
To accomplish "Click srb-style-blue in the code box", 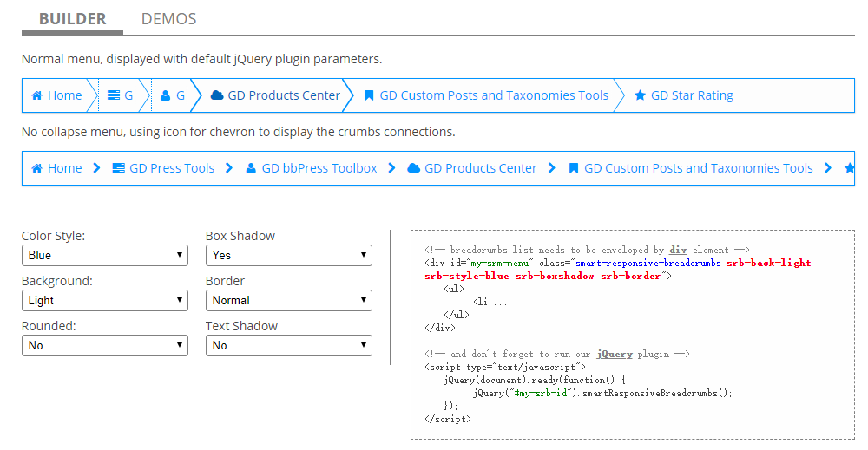I will [x=467, y=276].
